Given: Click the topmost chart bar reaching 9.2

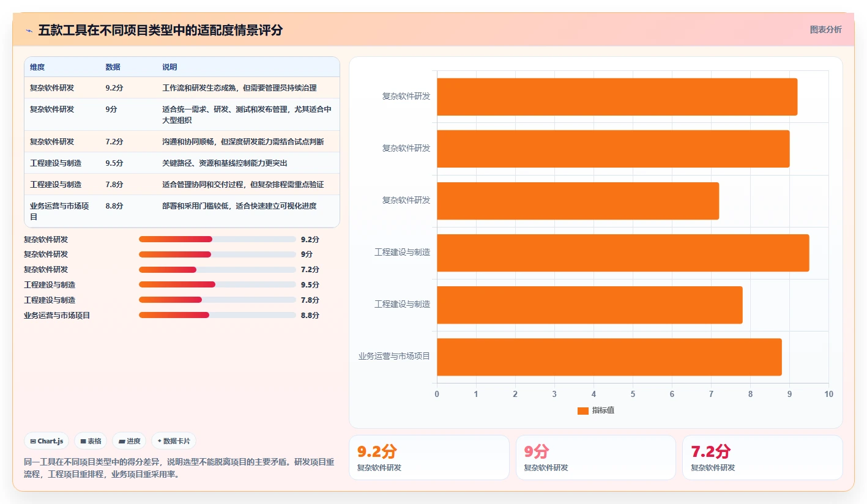Looking at the screenshot, I should pos(617,97).
